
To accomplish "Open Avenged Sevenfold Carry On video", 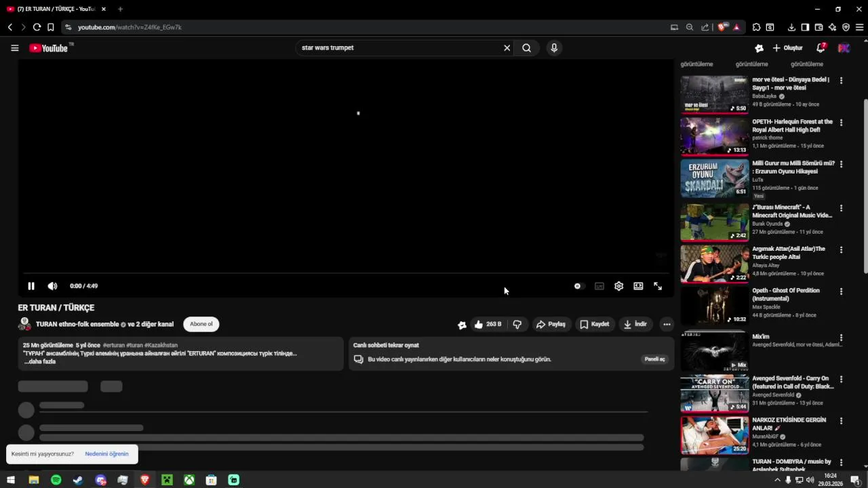I will tap(715, 393).
